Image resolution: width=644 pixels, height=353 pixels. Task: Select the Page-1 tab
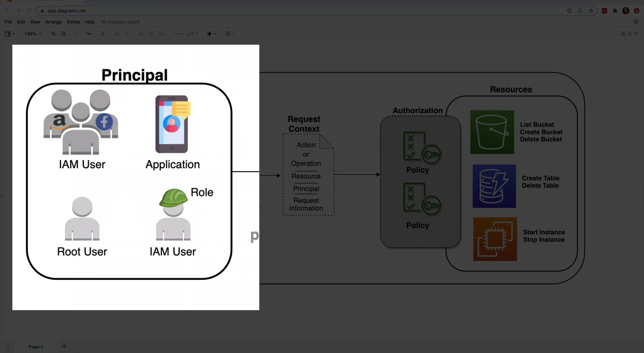pyautogui.click(x=36, y=347)
